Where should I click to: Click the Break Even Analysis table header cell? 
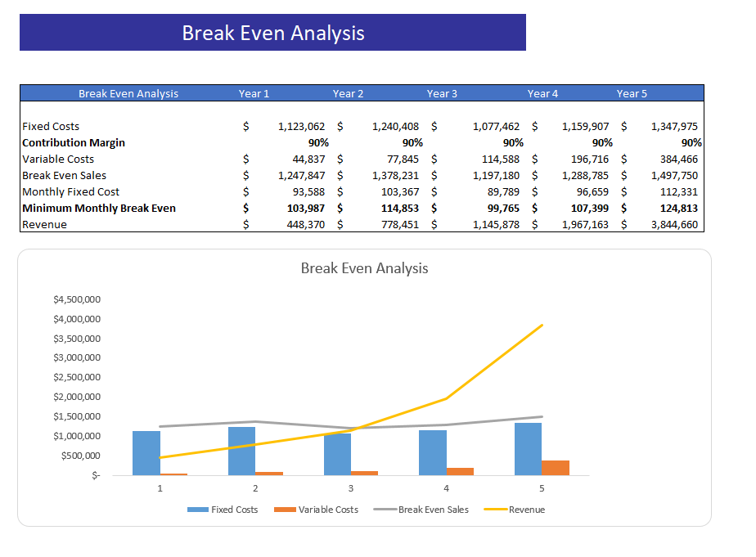click(128, 93)
